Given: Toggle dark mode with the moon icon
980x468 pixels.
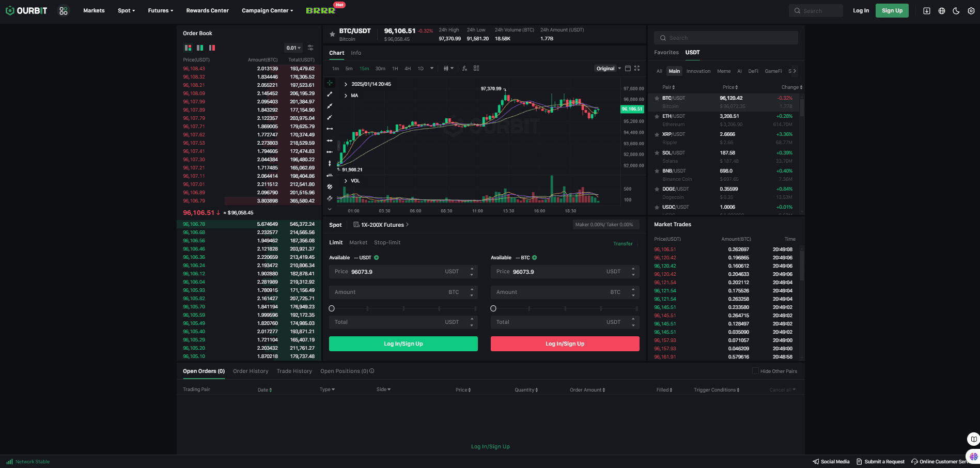Looking at the screenshot, I should pos(956,11).
